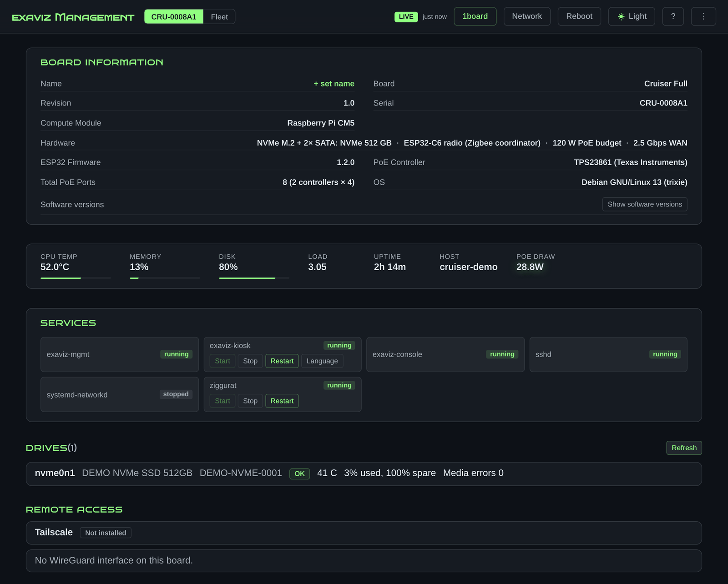Toggle the Light theme button
The height and width of the screenshot is (584, 728).
(x=632, y=16)
